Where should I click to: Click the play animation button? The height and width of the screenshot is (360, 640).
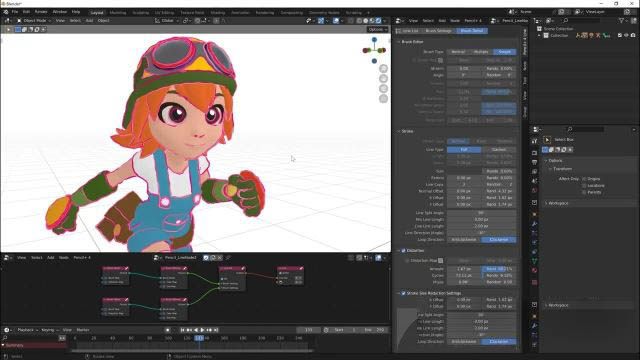[202, 330]
